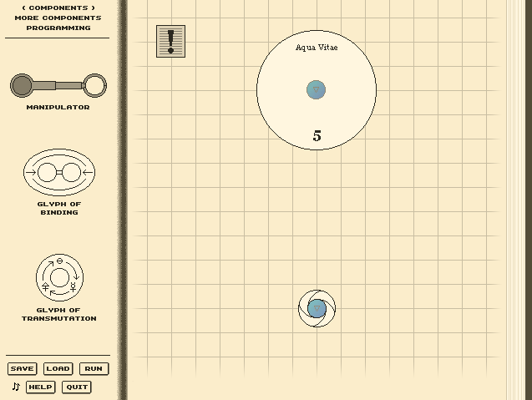Exit using the Quit button
The height and width of the screenshot is (400, 532).
(77, 387)
